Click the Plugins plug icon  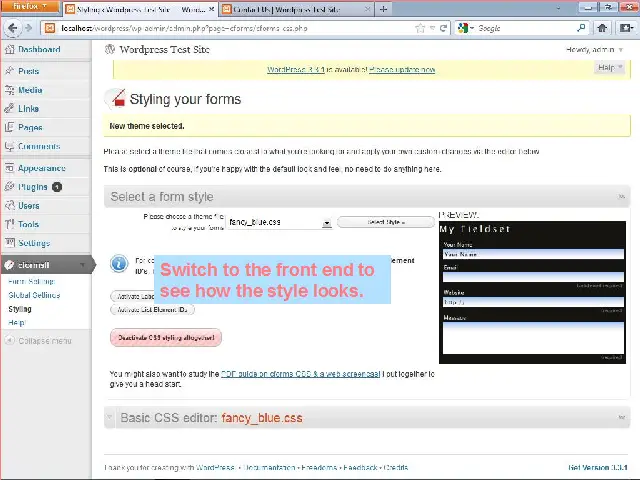point(9,187)
